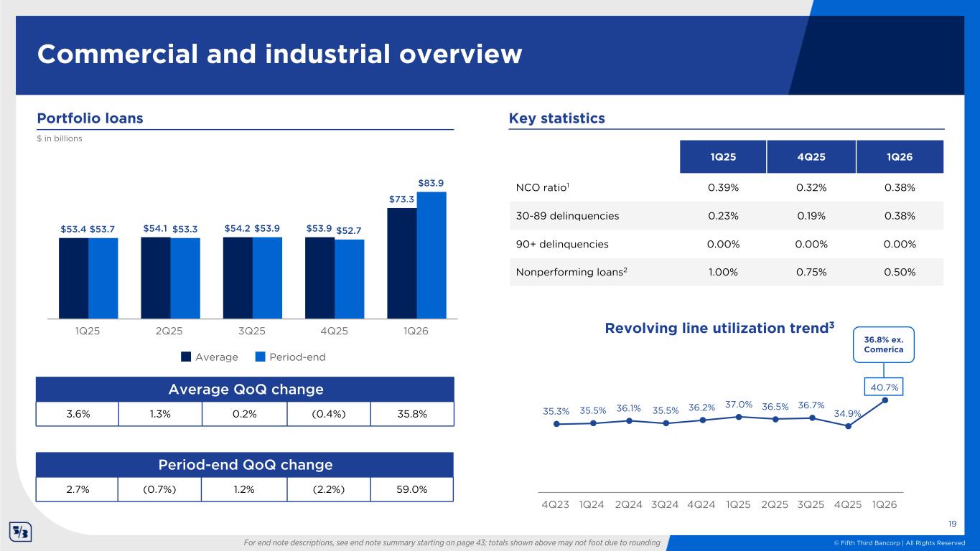Click the 1Q25 column header in Key statistics
980x551 pixels.
[x=722, y=156]
